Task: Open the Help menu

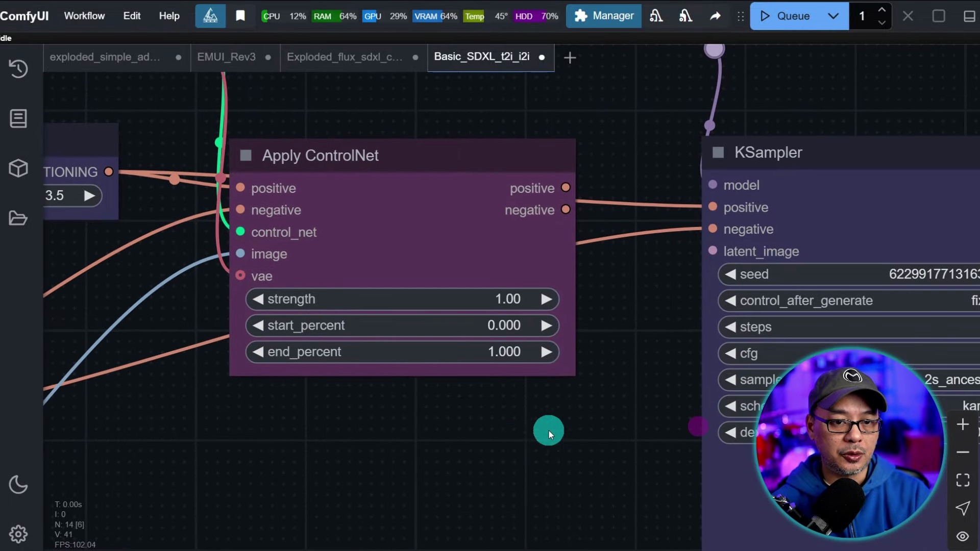Action: (169, 16)
